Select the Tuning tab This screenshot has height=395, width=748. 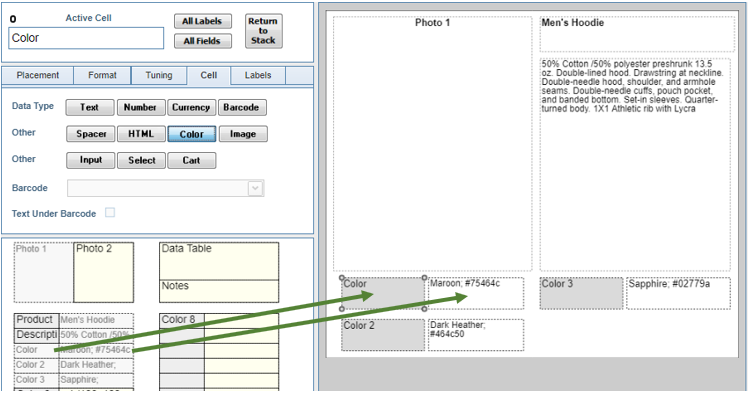pos(159,75)
